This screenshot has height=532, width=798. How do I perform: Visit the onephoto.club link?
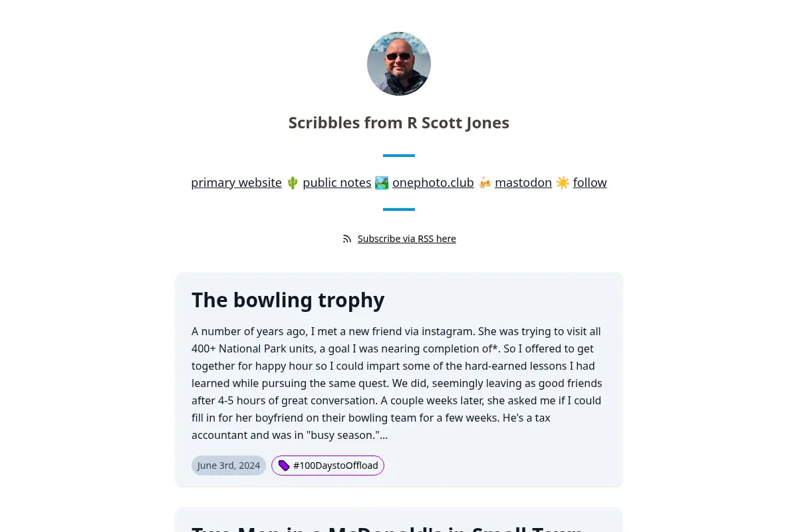coord(433,182)
